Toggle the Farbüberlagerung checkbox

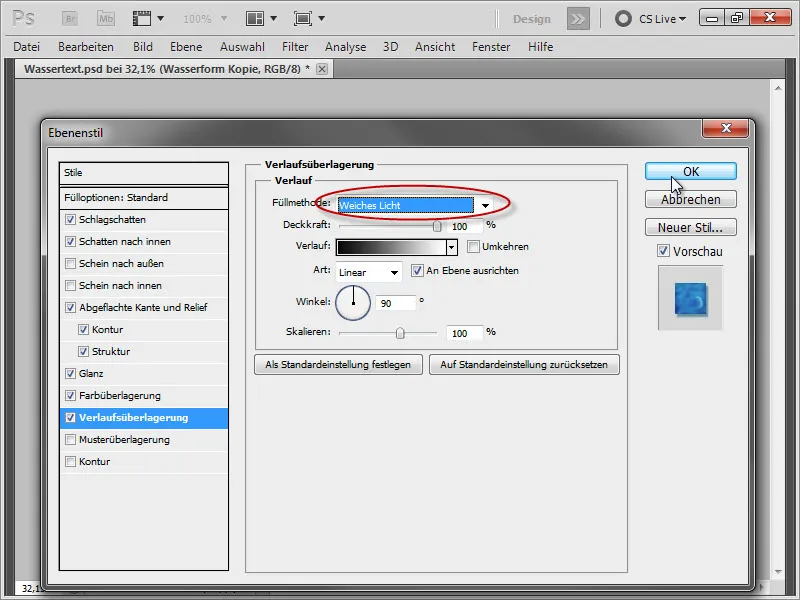(x=70, y=395)
